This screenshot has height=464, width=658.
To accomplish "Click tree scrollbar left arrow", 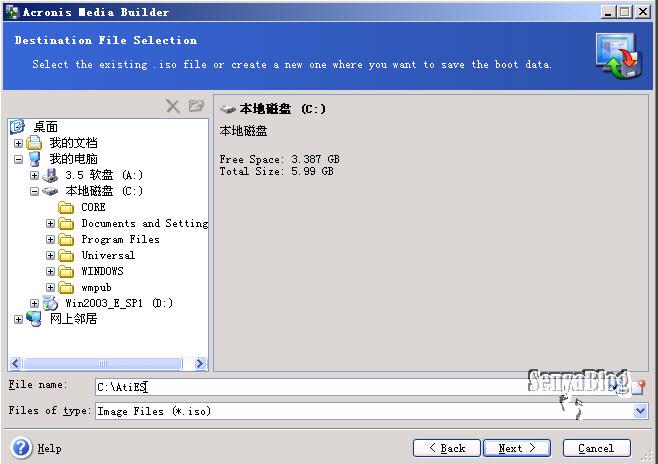I will click(x=16, y=363).
